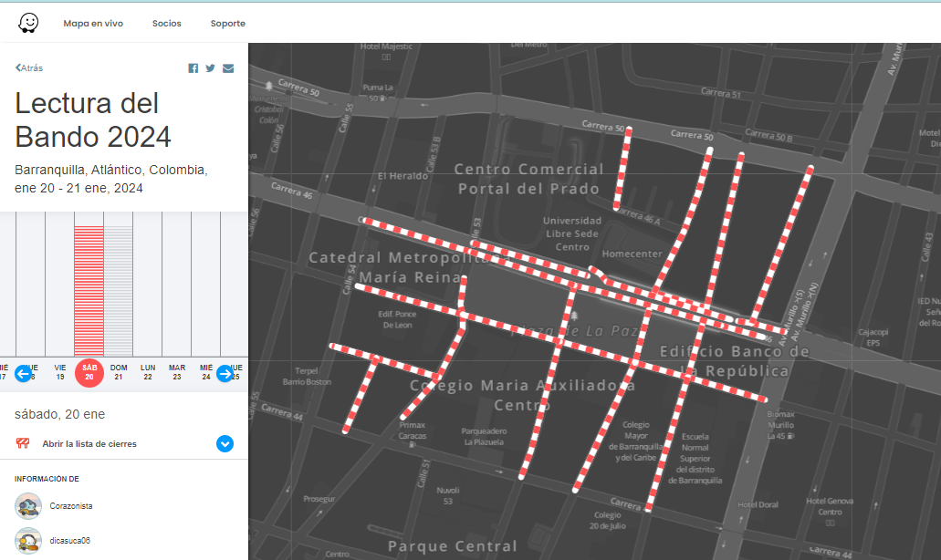
Task: Click the Carrera 46 A street label
Action: (x=638, y=216)
